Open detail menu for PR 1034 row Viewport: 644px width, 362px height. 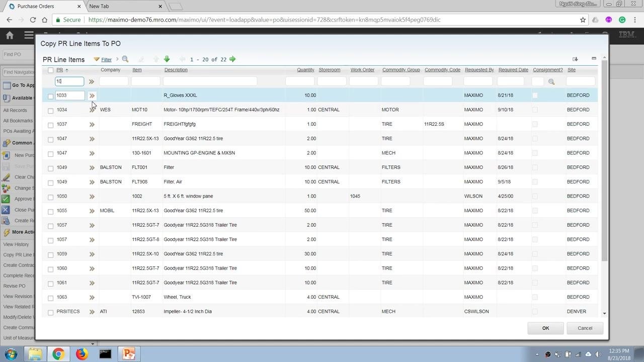tap(92, 110)
